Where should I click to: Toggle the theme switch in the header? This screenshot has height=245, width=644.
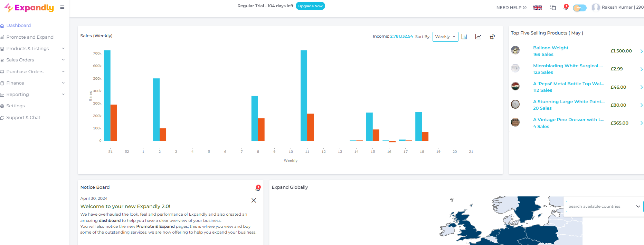click(579, 8)
